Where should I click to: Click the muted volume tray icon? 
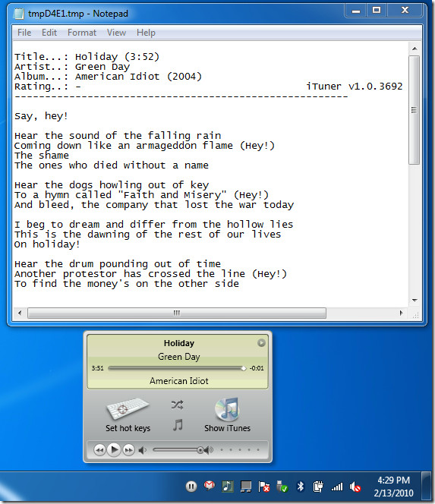pos(355,487)
